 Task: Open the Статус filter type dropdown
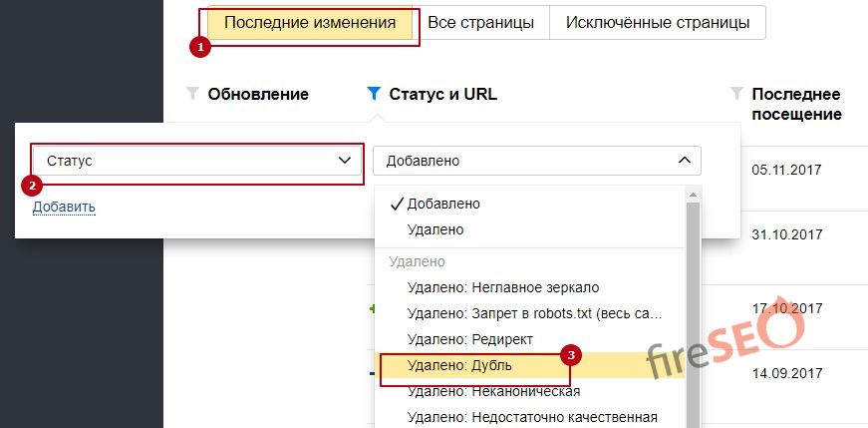(197, 161)
